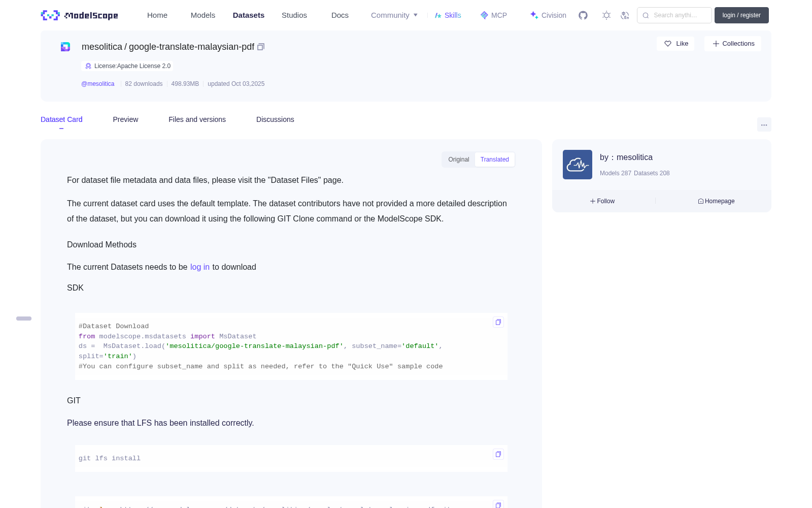Click the ModelScope logo
The height and width of the screenshot is (508, 812).
[x=80, y=15]
